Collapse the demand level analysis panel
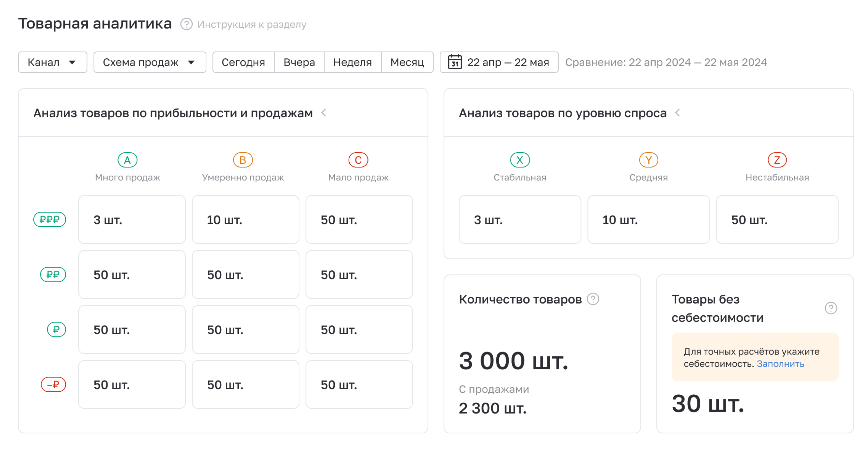 pos(678,113)
